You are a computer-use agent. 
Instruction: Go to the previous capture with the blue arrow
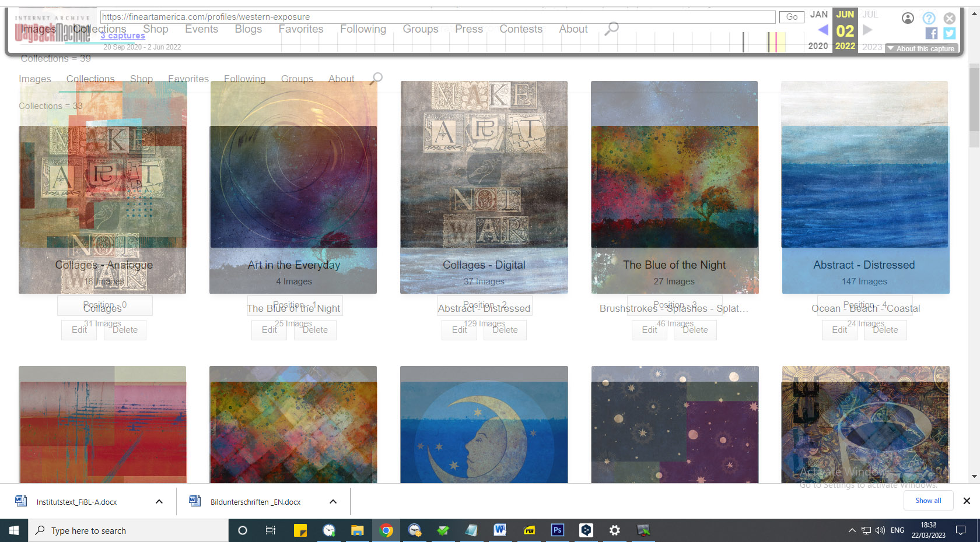(x=823, y=30)
